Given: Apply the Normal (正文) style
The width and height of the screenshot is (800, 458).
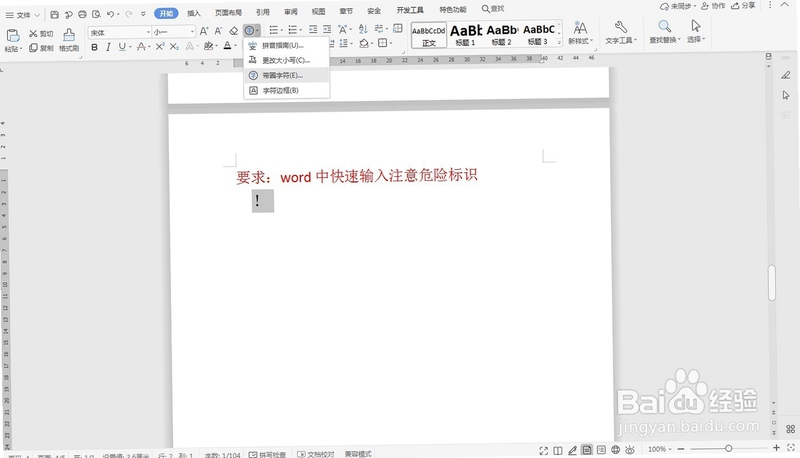Looking at the screenshot, I should pyautogui.click(x=429, y=35).
